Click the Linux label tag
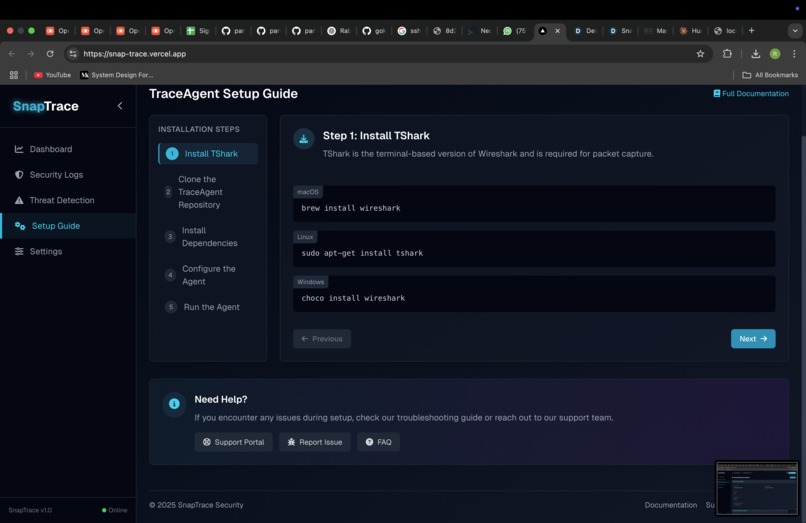Viewport: 806px width, 523px height. (305, 237)
